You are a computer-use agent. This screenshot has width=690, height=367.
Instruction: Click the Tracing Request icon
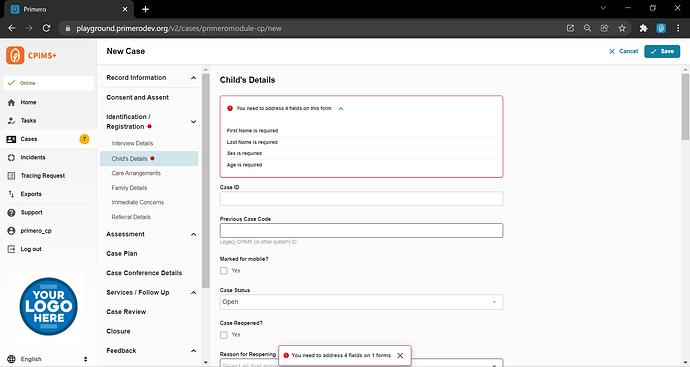pos(11,176)
